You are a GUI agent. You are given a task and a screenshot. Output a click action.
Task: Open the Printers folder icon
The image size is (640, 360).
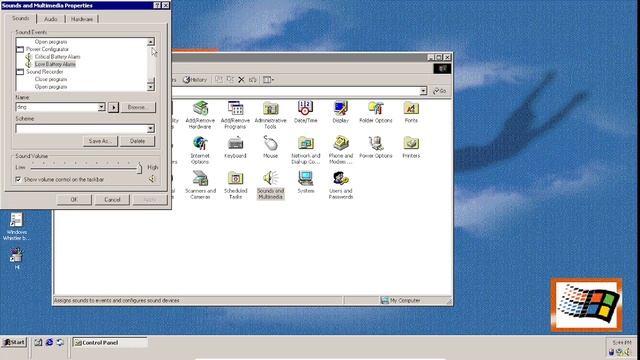tap(411, 147)
